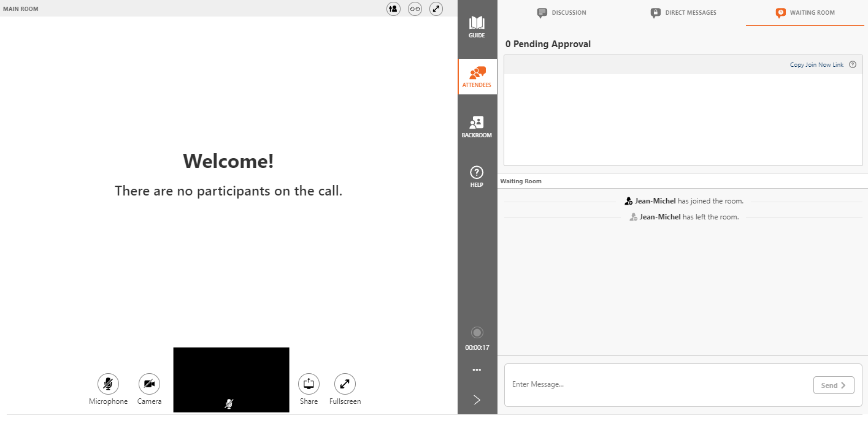Open the Guide panel in the sidebar
868x421 pixels.
(x=477, y=28)
